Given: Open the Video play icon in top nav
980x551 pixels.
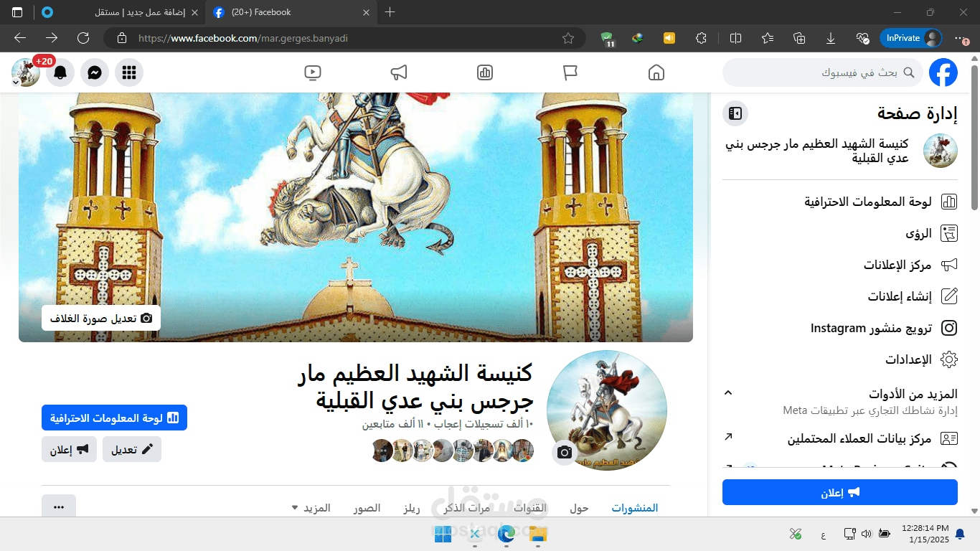Looking at the screenshot, I should (313, 72).
